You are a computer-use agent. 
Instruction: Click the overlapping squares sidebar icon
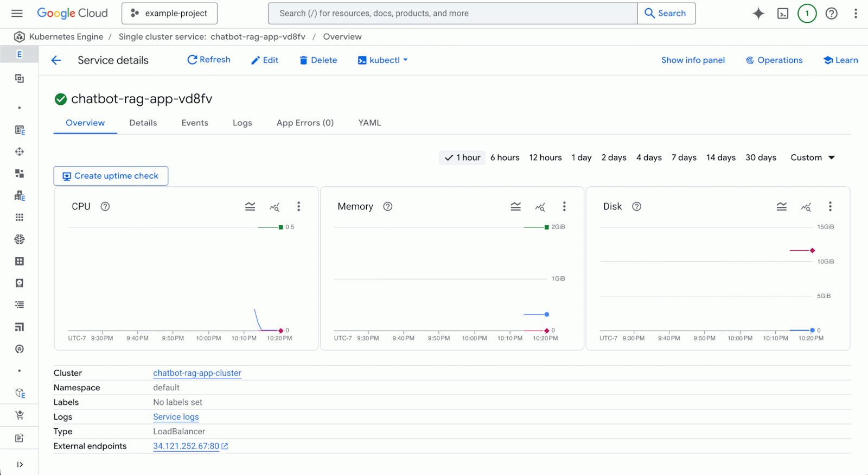point(20,79)
